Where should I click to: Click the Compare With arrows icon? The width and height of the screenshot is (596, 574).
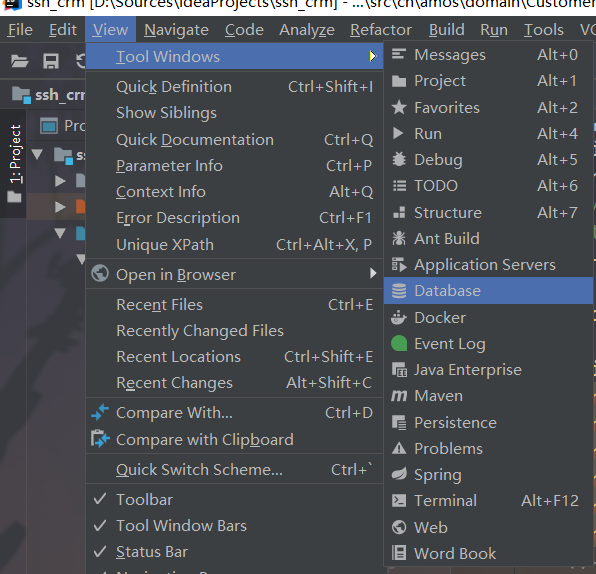(100, 413)
